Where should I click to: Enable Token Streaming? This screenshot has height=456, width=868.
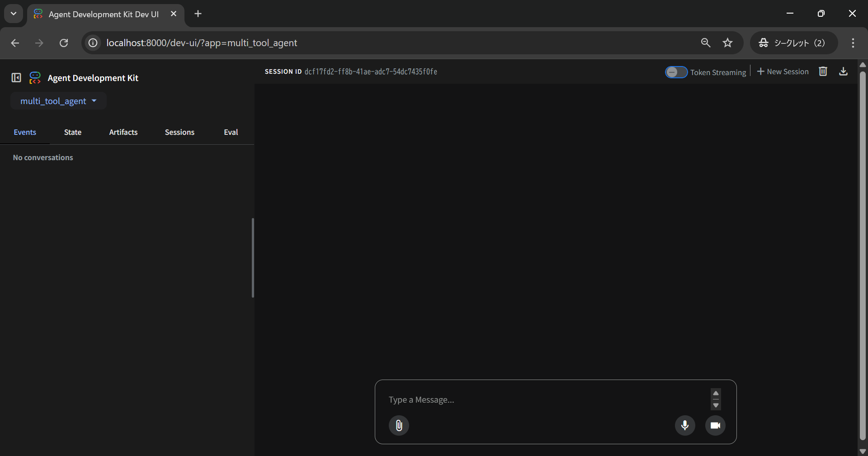click(675, 72)
